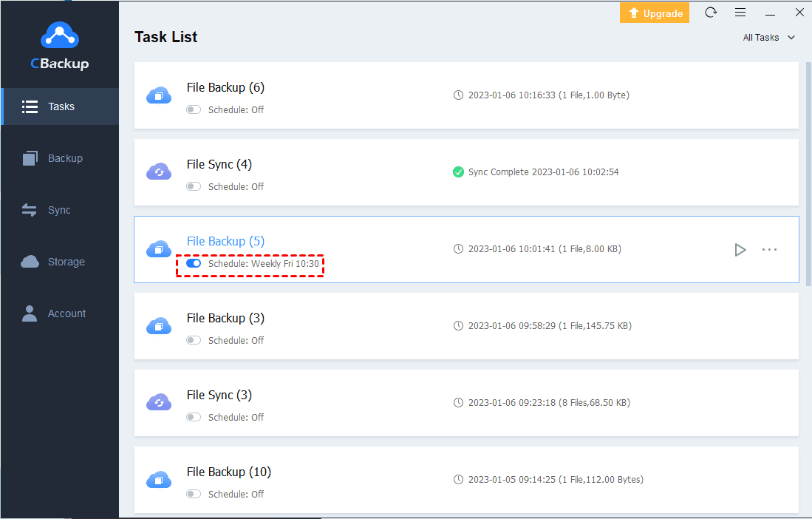812x519 pixels.
Task: Click the File Sync (4) cloud icon
Action: click(159, 172)
